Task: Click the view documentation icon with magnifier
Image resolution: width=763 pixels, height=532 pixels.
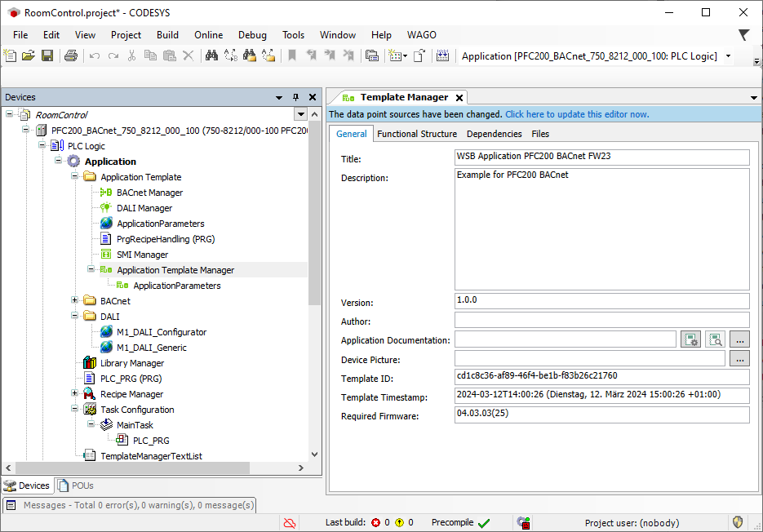Action: click(x=716, y=339)
